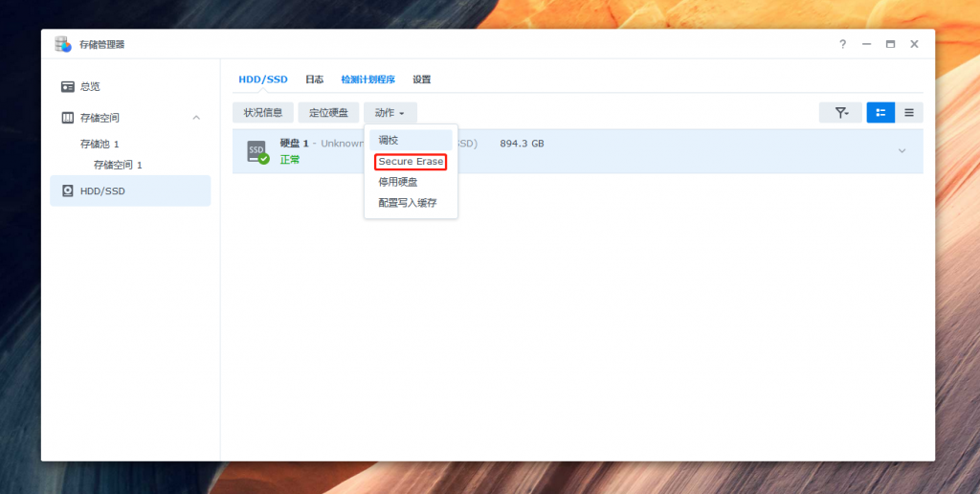The height and width of the screenshot is (494, 980).
Task: Click the SSD drive status icon
Action: tap(257, 151)
